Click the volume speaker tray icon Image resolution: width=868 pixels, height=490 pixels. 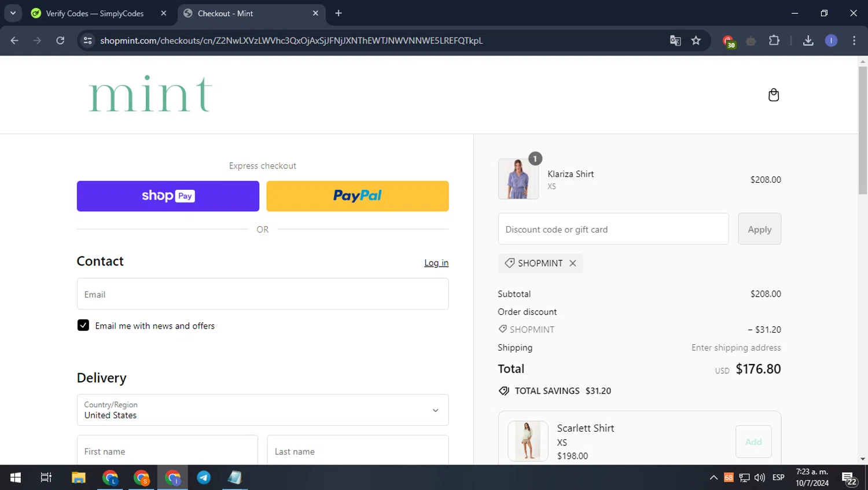pos(760,477)
